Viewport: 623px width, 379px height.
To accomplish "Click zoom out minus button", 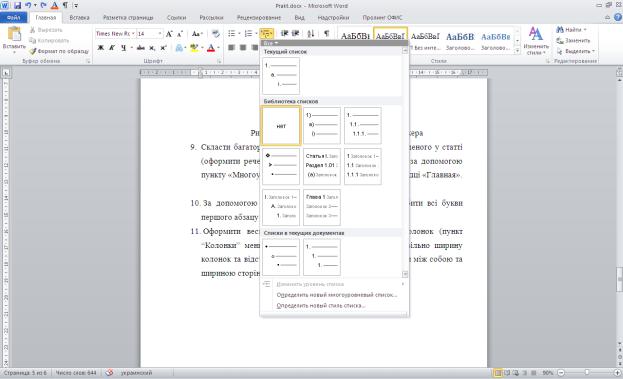I will click(561, 373).
